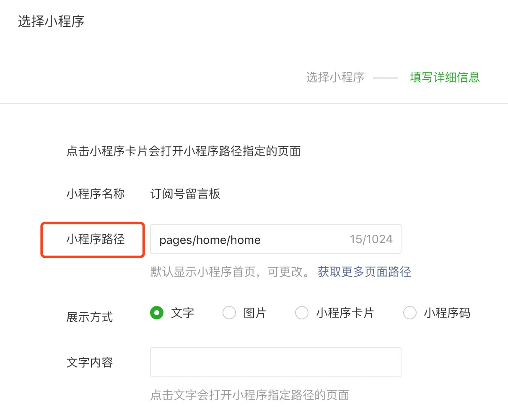Viewport: 508px width, 420px height.
Task: Choose the 图片 display option
Action: 229,313
